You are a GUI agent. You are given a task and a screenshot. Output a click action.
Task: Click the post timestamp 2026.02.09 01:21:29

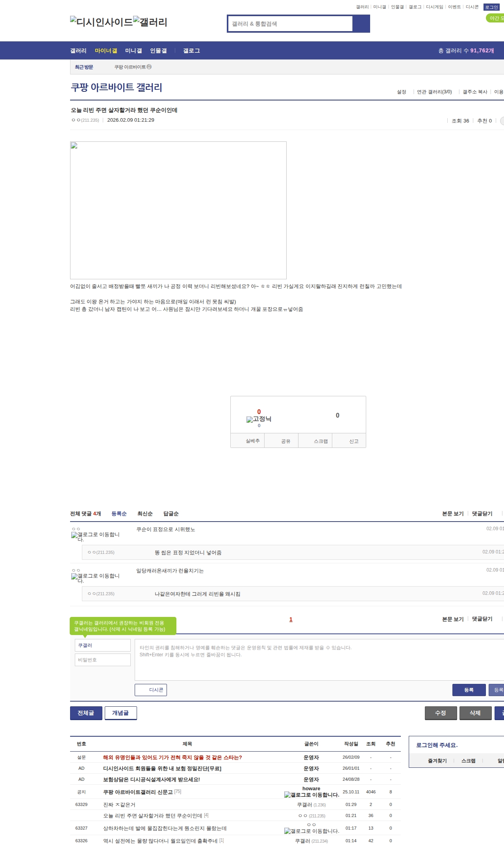tap(131, 120)
